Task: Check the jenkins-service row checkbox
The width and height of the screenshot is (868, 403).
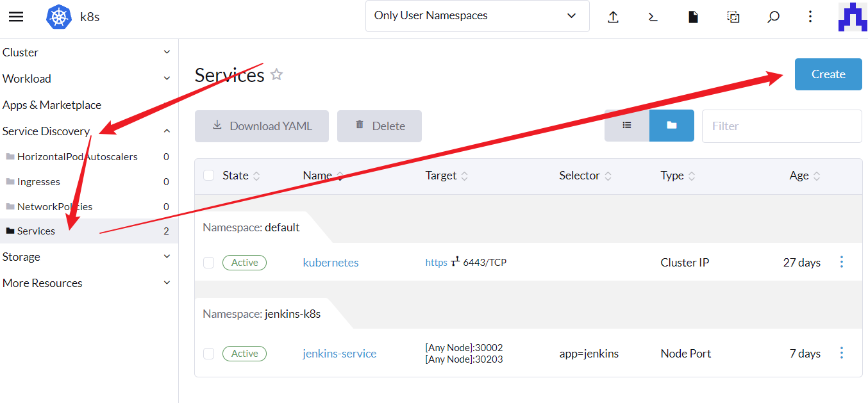Action: coord(208,354)
